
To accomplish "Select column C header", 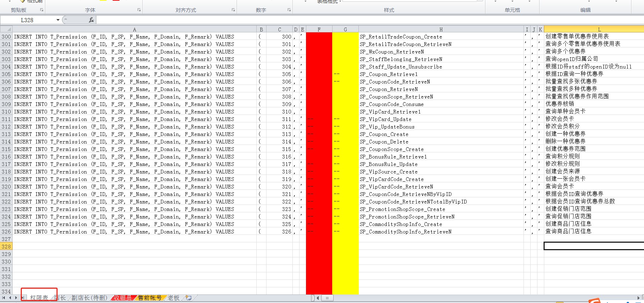I will (279, 29).
